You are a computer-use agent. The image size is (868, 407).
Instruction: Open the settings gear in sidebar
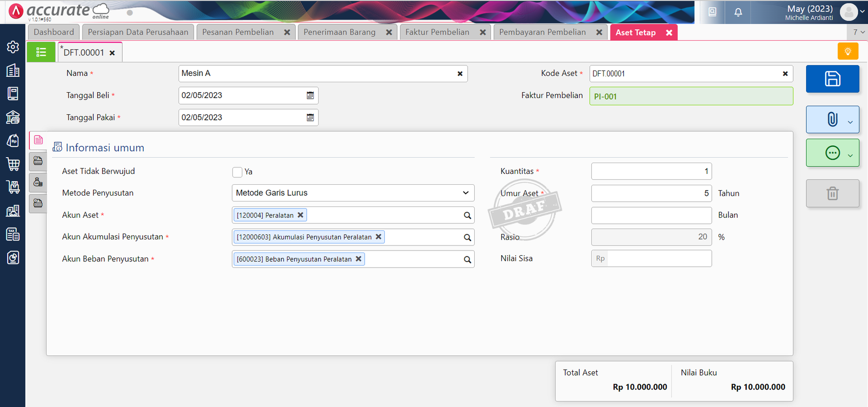pyautogui.click(x=13, y=47)
